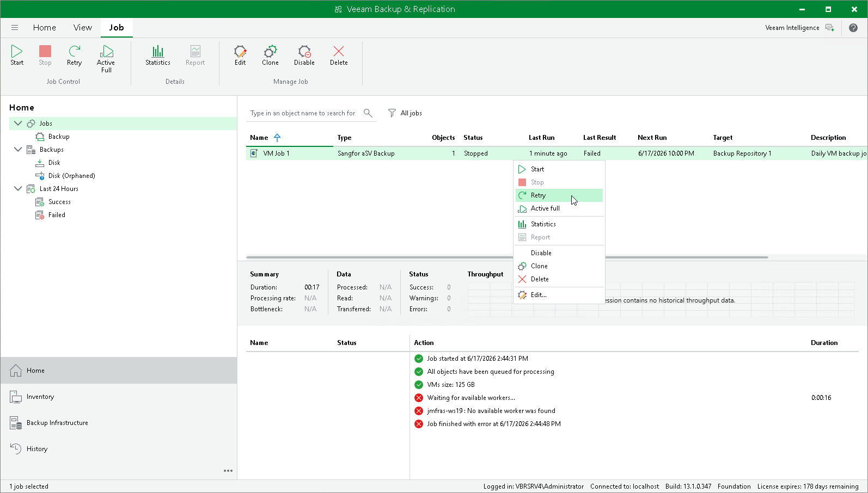
Task: Select the Failed node in tree
Action: click(x=57, y=215)
